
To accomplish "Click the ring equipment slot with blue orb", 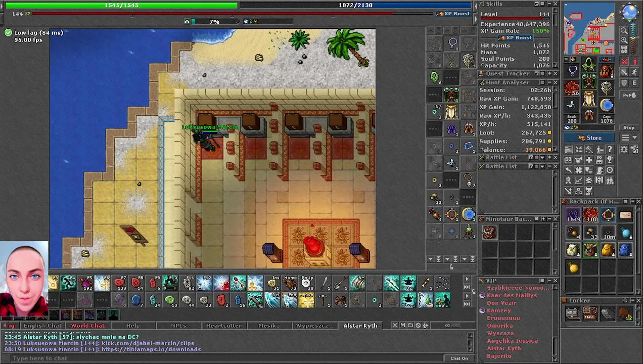I will pos(607,105).
